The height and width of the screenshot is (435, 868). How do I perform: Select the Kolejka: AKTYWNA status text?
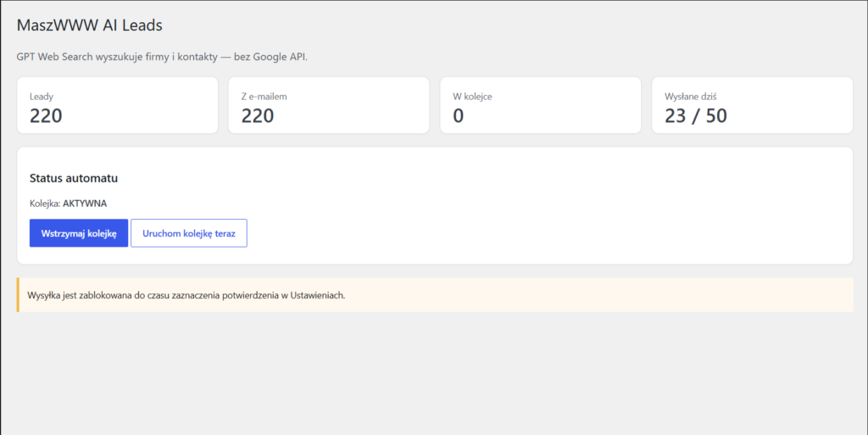tap(68, 204)
